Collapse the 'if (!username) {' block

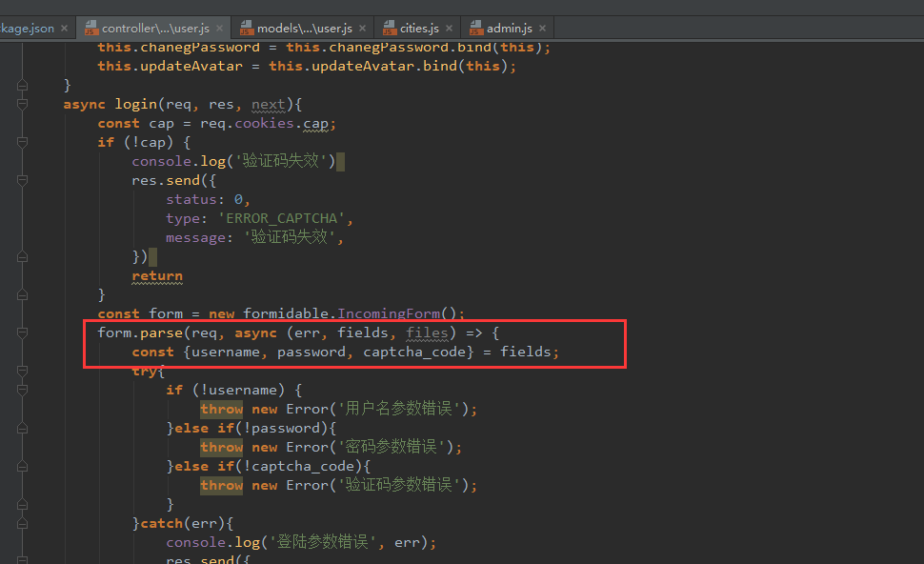(x=23, y=390)
